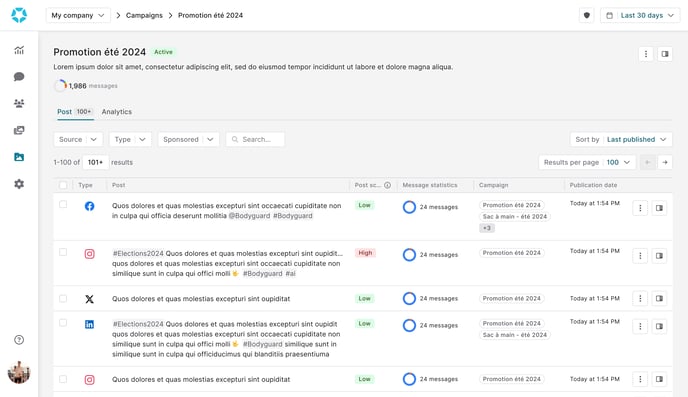Open the messages bubble icon in sidebar
The height and width of the screenshot is (397, 688).
coord(19,77)
